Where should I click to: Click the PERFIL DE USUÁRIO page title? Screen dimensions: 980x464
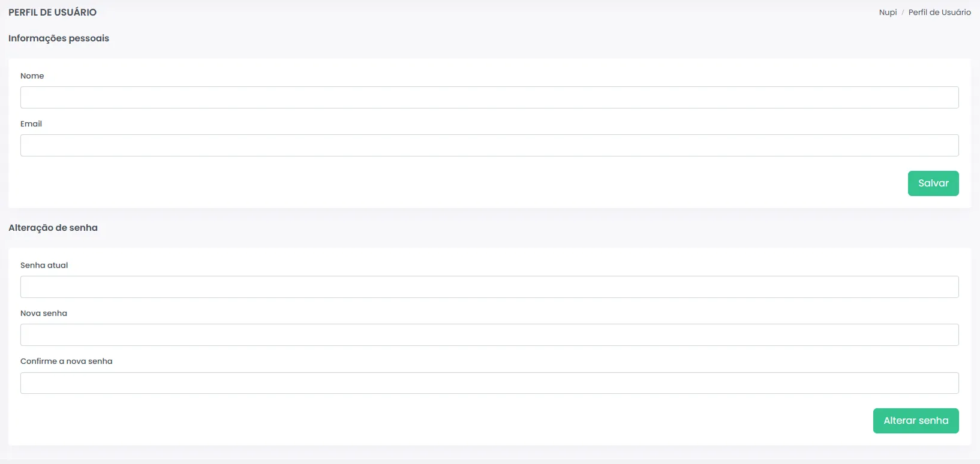53,12
